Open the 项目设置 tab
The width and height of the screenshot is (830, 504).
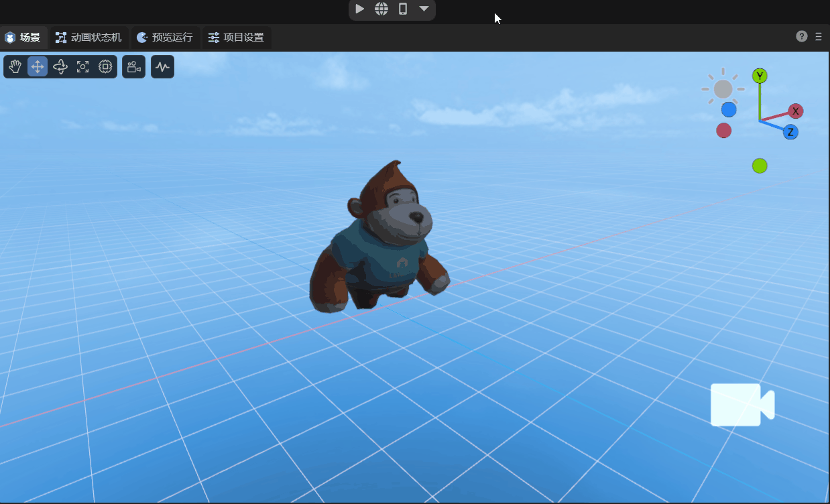click(x=236, y=38)
